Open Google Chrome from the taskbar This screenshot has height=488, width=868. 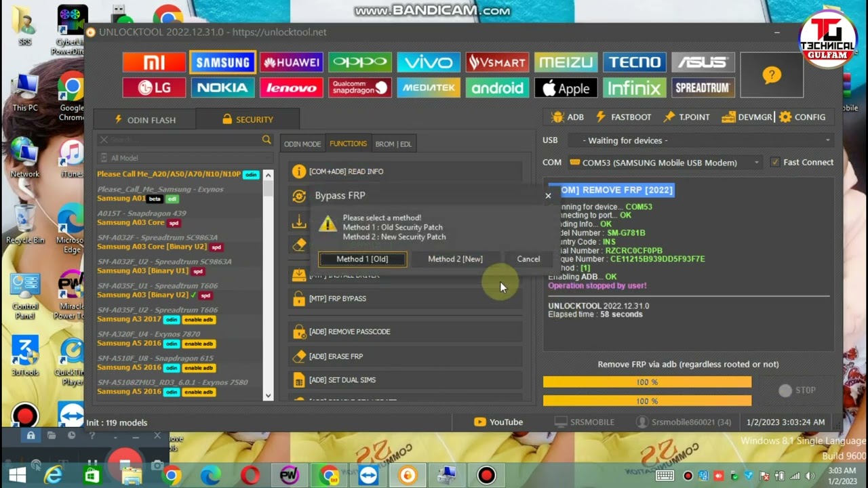coord(172,476)
